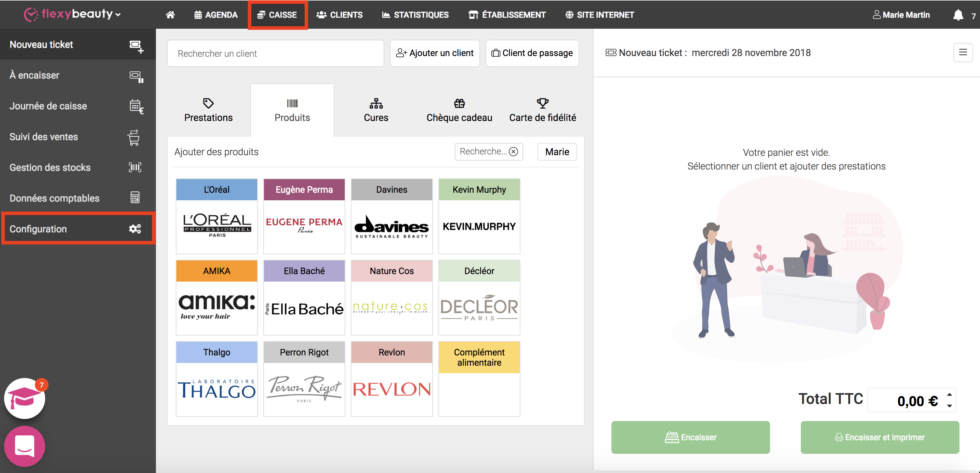
Task: Expand the flexybeauty logo dropdown
Action: (118, 15)
